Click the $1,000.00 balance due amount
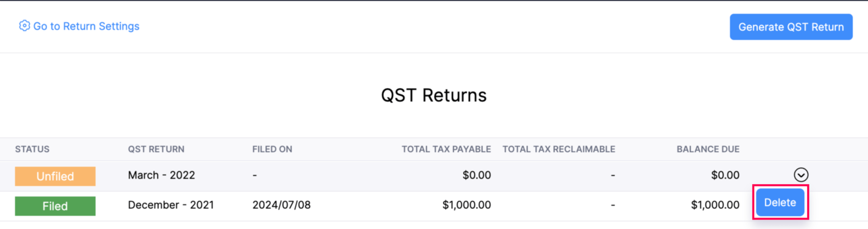 pyautogui.click(x=715, y=205)
